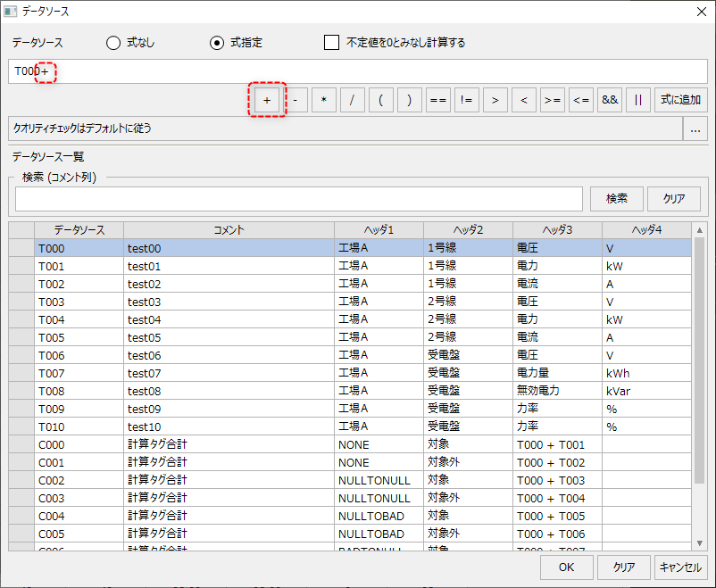Add an opening parenthesis to formula
The height and width of the screenshot is (588, 716).
(x=380, y=100)
